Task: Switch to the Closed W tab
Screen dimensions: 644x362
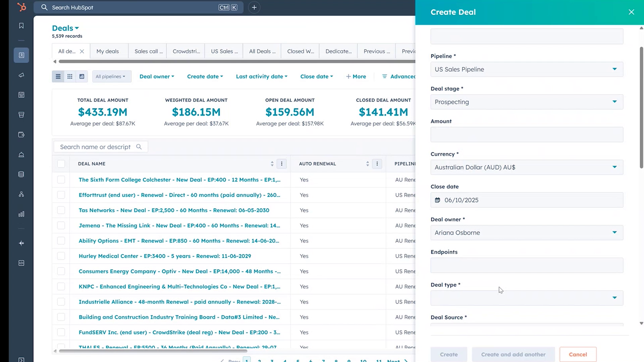Action: [x=300, y=51]
